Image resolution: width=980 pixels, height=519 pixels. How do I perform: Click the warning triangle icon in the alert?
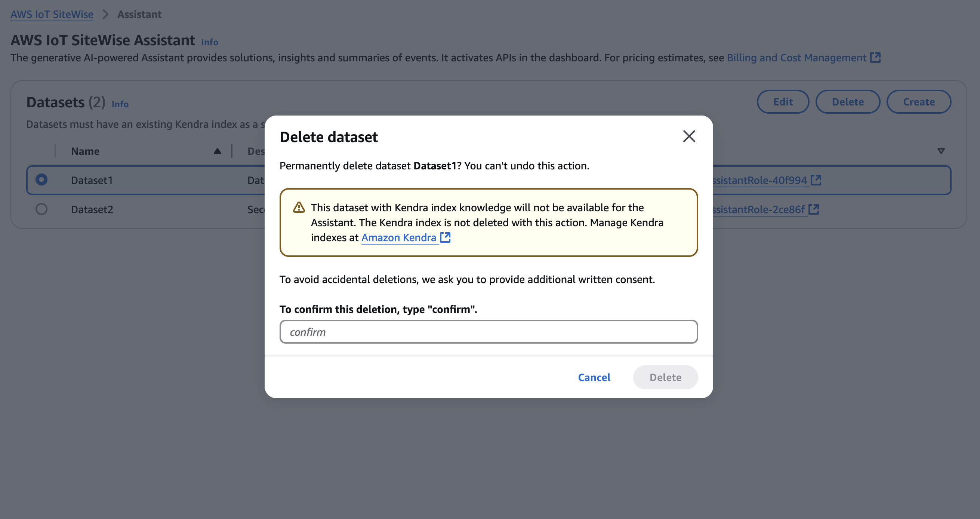[x=299, y=208]
